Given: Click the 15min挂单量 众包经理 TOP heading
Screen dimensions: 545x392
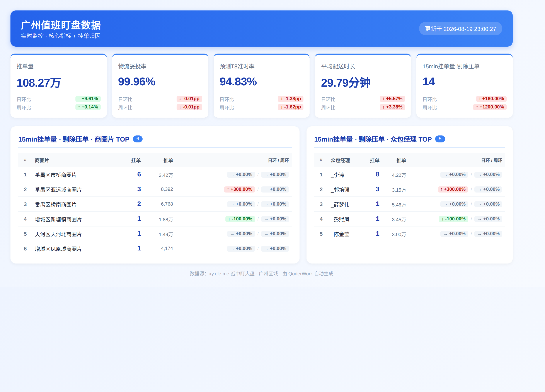Looking at the screenshot, I should [x=373, y=139].
